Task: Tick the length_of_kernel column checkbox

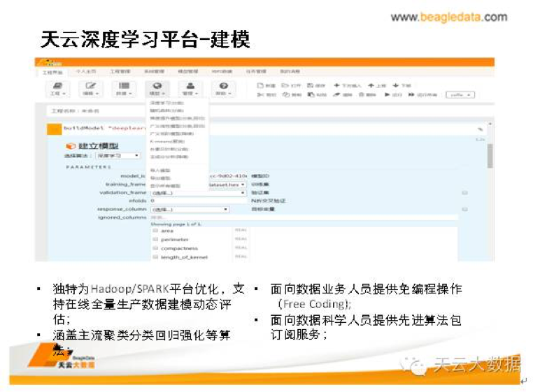Action: point(155,257)
